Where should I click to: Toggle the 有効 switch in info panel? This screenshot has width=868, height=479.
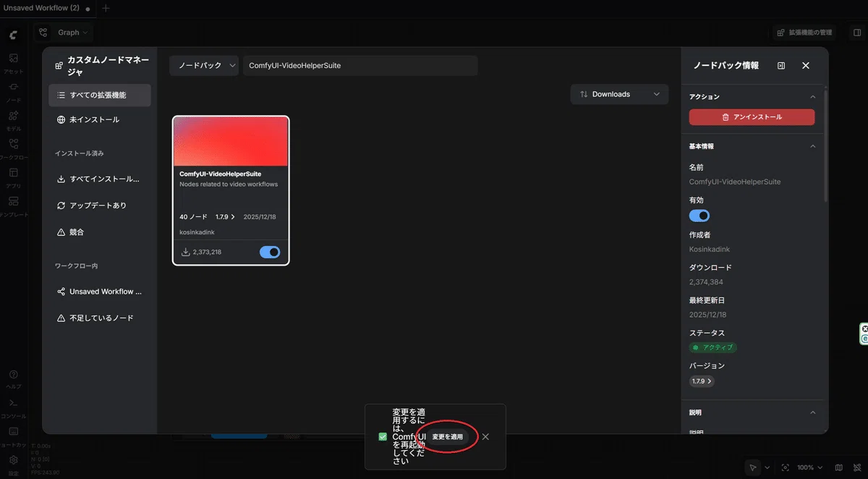point(699,216)
